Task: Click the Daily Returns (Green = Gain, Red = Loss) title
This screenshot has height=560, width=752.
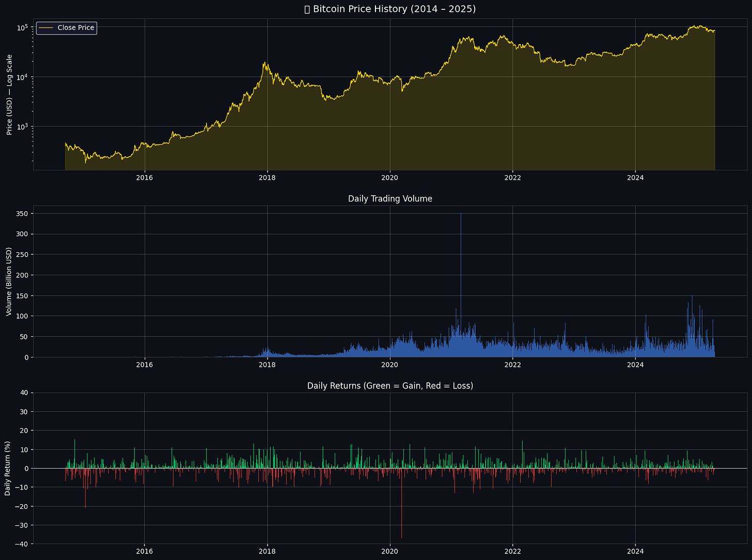Action: pyautogui.click(x=390, y=385)
